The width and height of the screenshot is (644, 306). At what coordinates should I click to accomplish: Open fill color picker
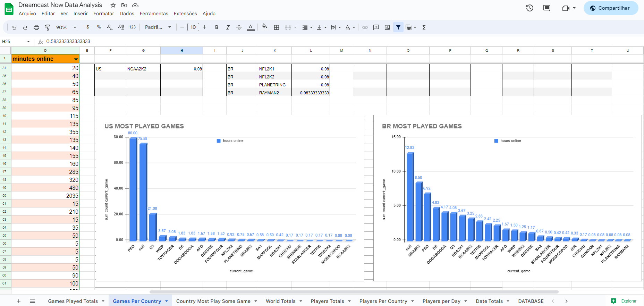(265, 27)
